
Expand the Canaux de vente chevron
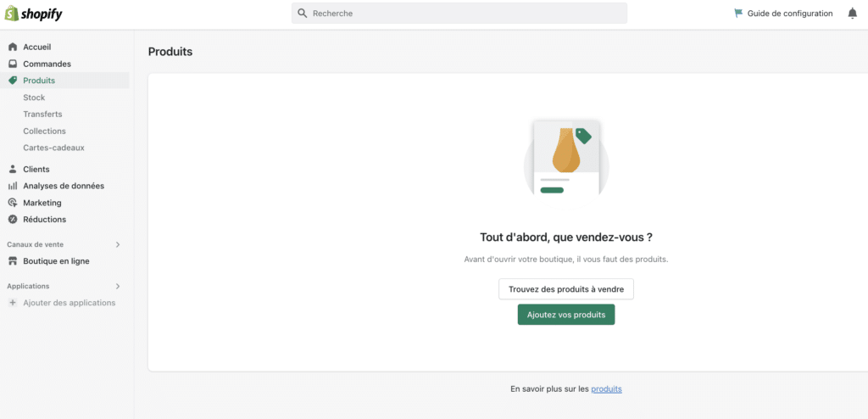click(118, 244)
